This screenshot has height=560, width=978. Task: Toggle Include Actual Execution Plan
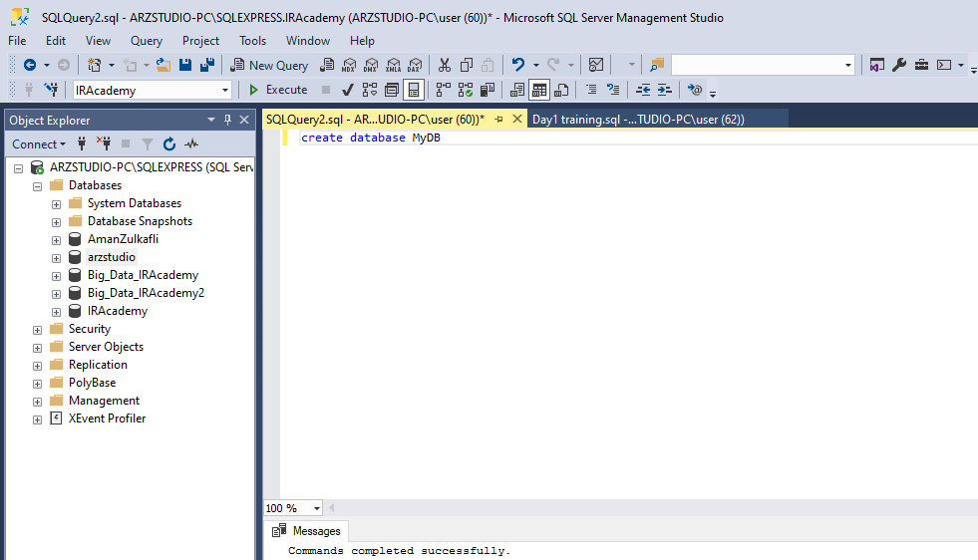[443, 90]
